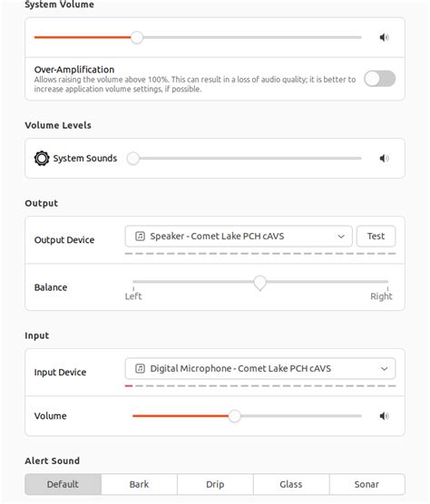
Task: Click the System Sounds slider handle
Action: pos(132,158)
